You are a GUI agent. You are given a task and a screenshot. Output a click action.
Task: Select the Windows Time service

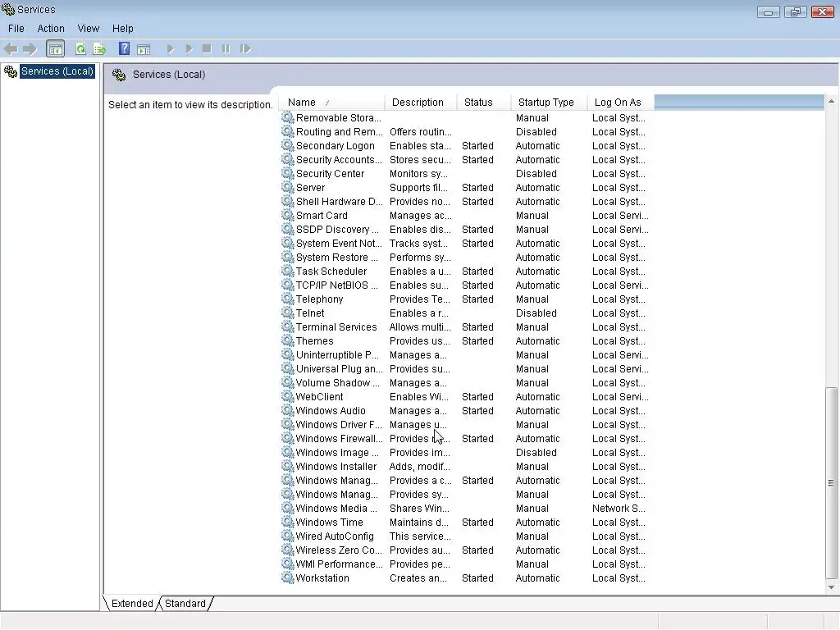(330, 522)
